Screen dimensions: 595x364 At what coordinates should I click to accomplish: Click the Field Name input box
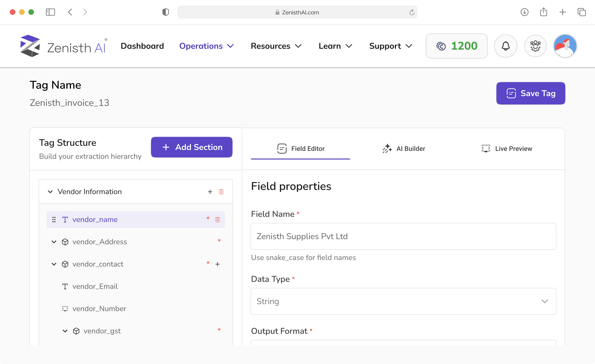403,236
